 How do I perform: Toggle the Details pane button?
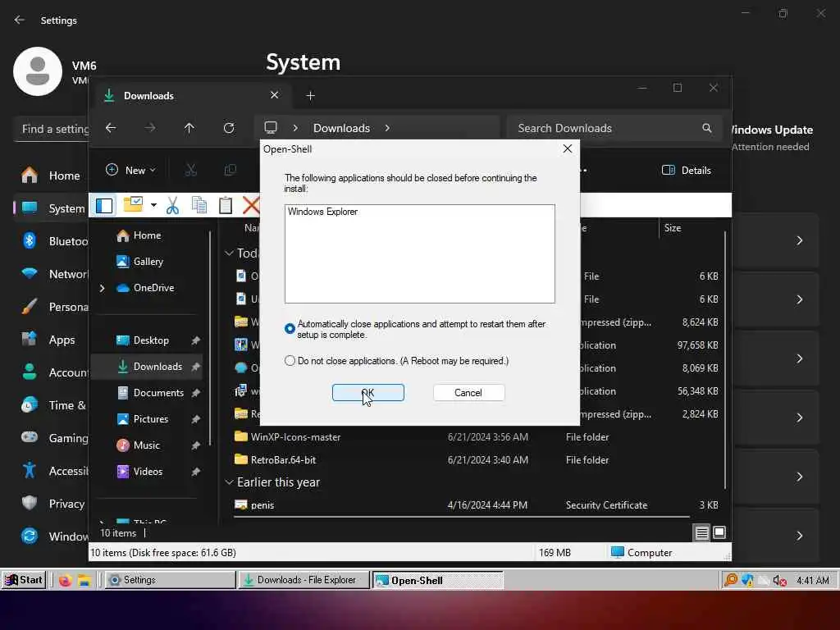point(687,171)
